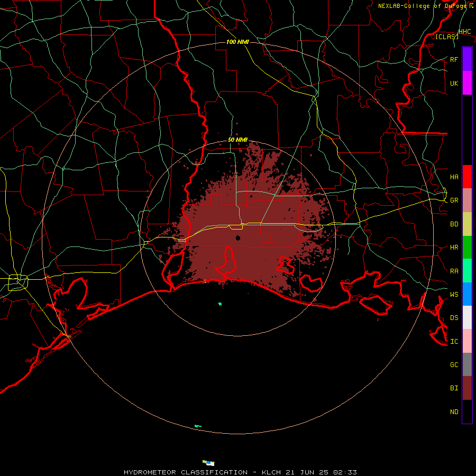
Task: Click the BI legend label
Action: (x=454, y=388)
